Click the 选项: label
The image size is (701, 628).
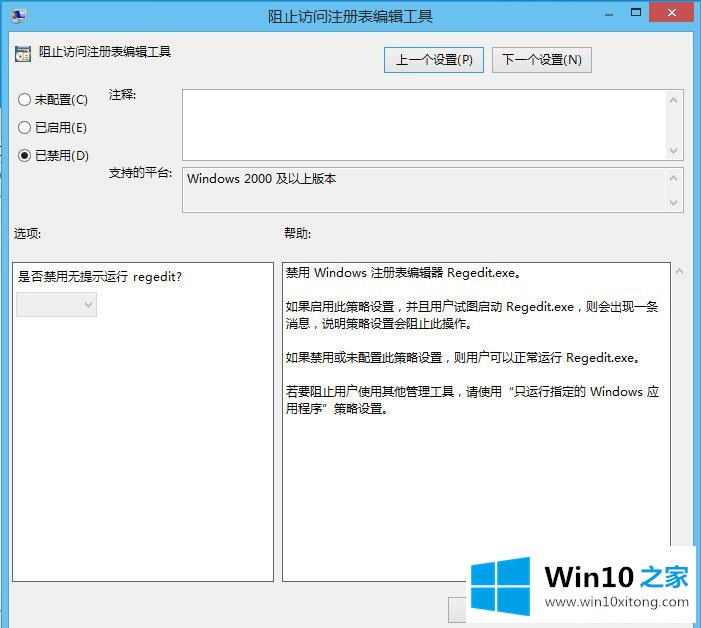point(27,233)
